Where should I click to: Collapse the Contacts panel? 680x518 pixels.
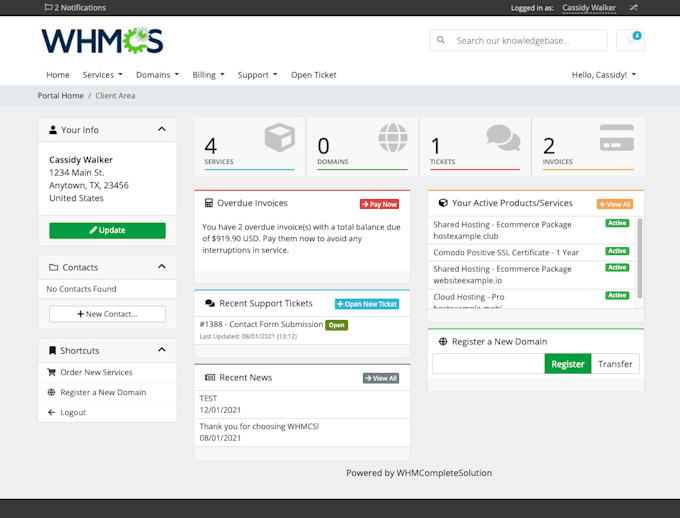(162, 266)
